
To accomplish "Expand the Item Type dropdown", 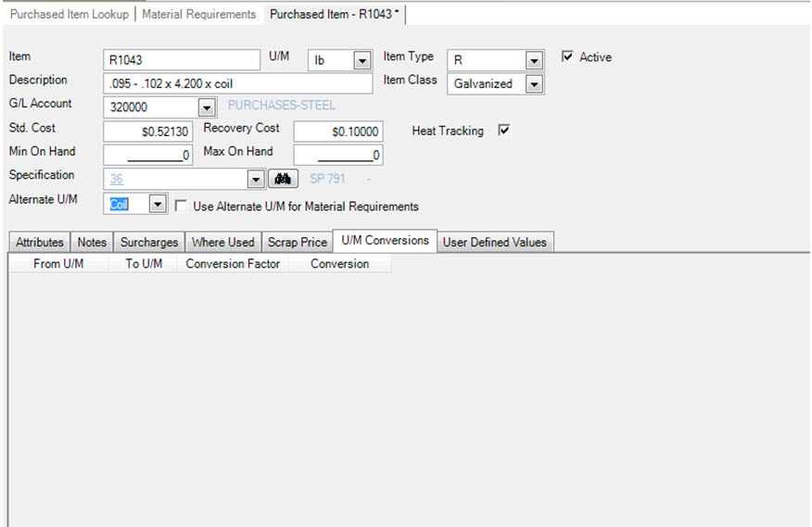I will [534, 61].
